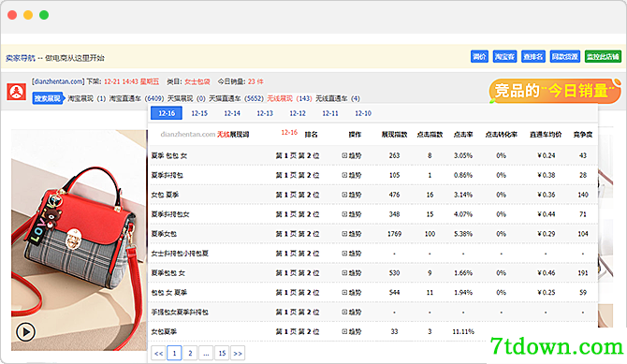Open the red handbag product image
The width and height of the screenshot is (627, 364).
pyautogui.click(x=79, y=240)
